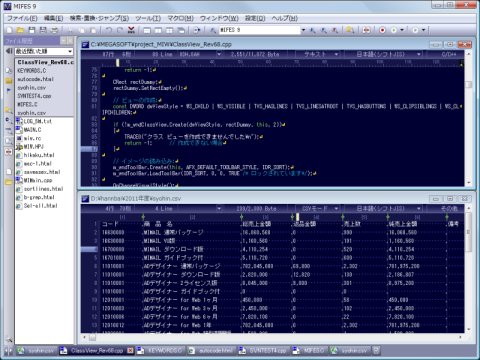The image size is (480, 360).
Task: Click the MIW.HPJ file icon
Action: point(19,147)
